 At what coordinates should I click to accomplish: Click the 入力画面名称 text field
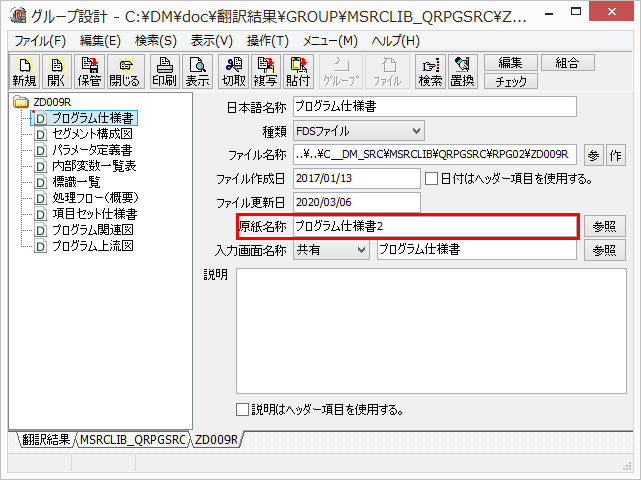(x=477, y=250)
